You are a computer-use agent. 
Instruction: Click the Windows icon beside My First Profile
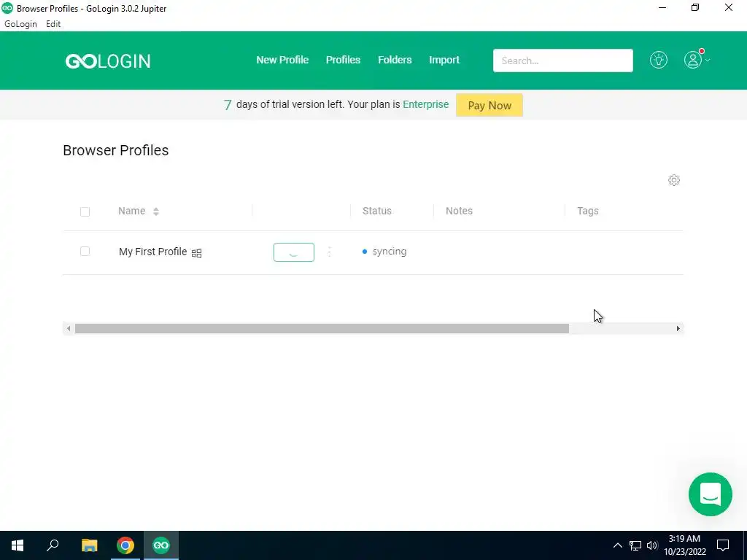196,253
